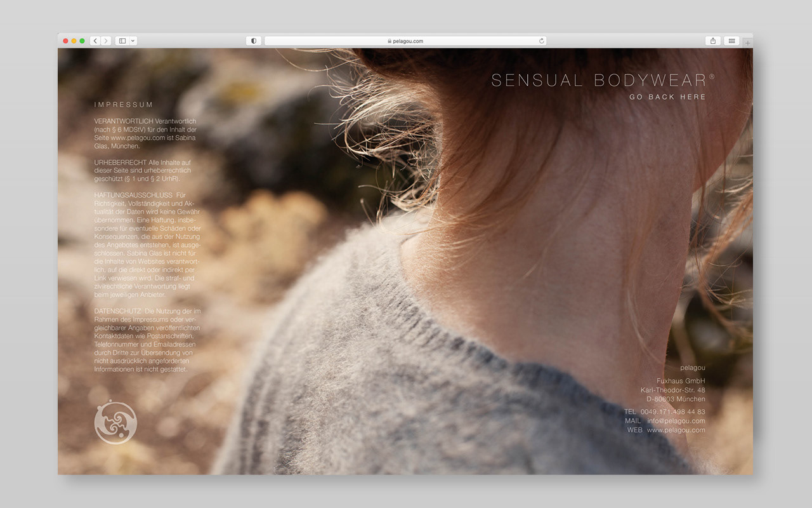Open the privacy report shield icon
Viewport: 812px width, 508px height.
(x=254, y=41)
